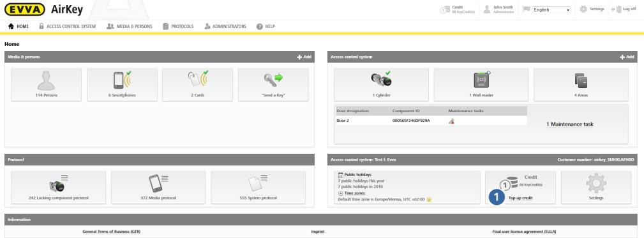
Task: Go to the HOME menu tab
Action: click(x=19, y=26)
